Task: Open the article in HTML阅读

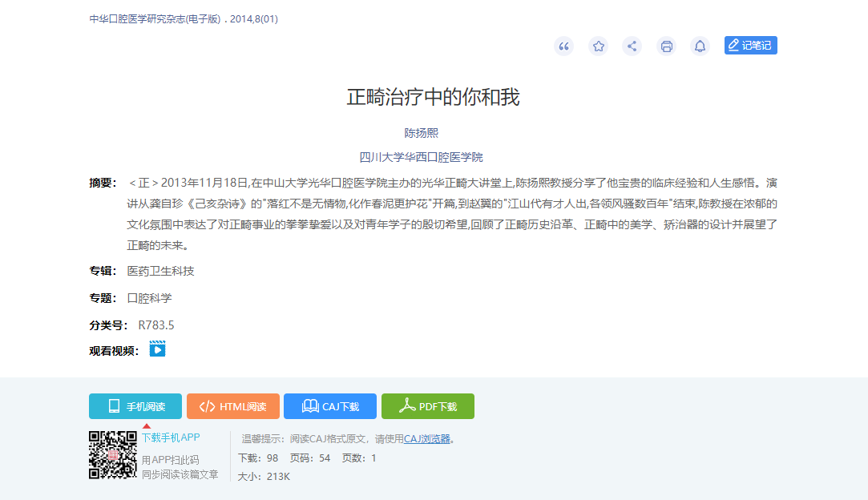Action: (x=232, y=406)
